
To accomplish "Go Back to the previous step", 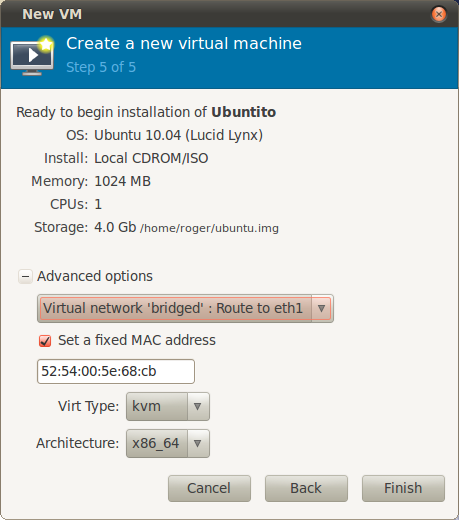I will click(306, 488).
